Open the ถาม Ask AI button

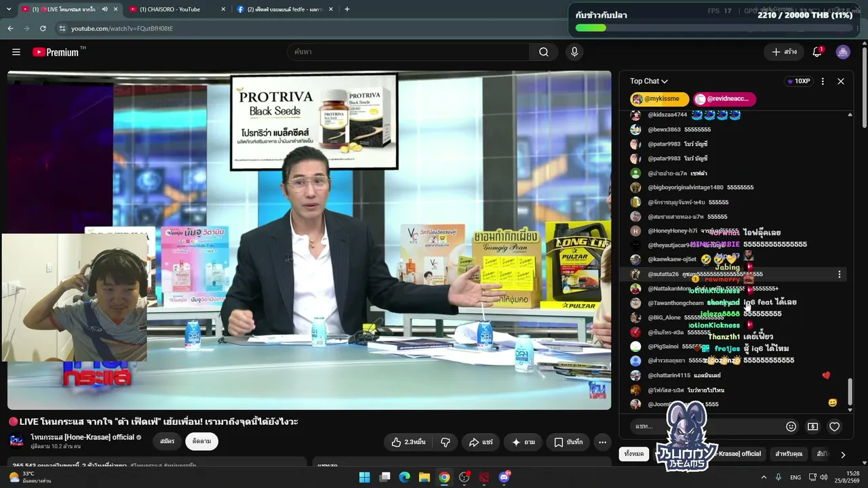click(523, 442)
